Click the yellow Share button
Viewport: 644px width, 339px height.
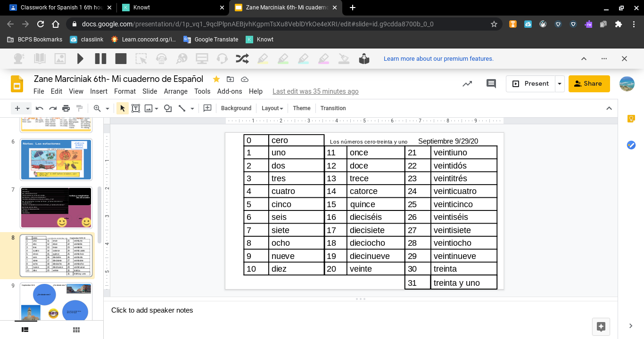point(589,84)
